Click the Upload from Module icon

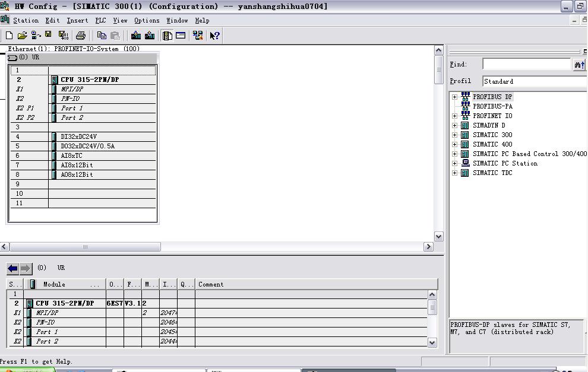pos(150,36)
